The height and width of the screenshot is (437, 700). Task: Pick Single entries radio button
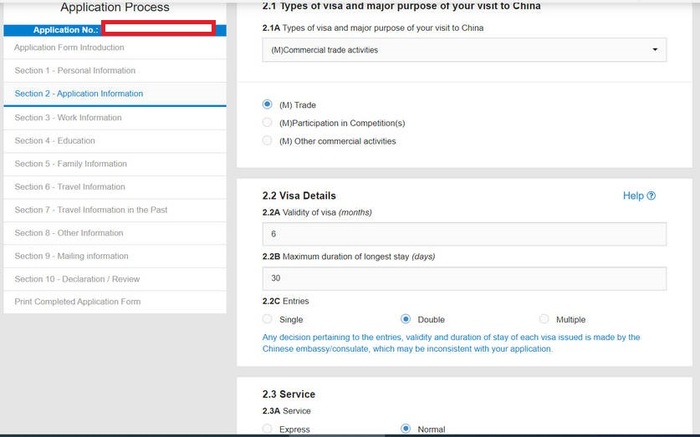pos(267,319)
